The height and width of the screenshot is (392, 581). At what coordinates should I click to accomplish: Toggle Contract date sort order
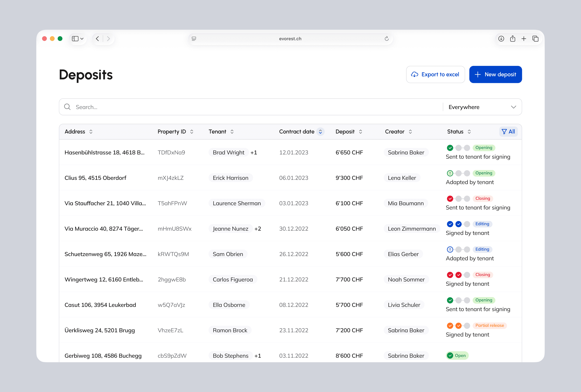tap(320, 132)
